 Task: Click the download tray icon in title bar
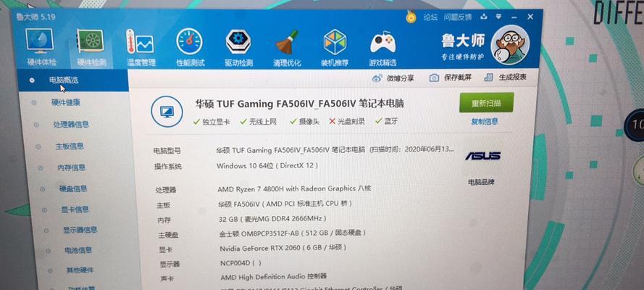pyautogui.click(x=484, y=17)
